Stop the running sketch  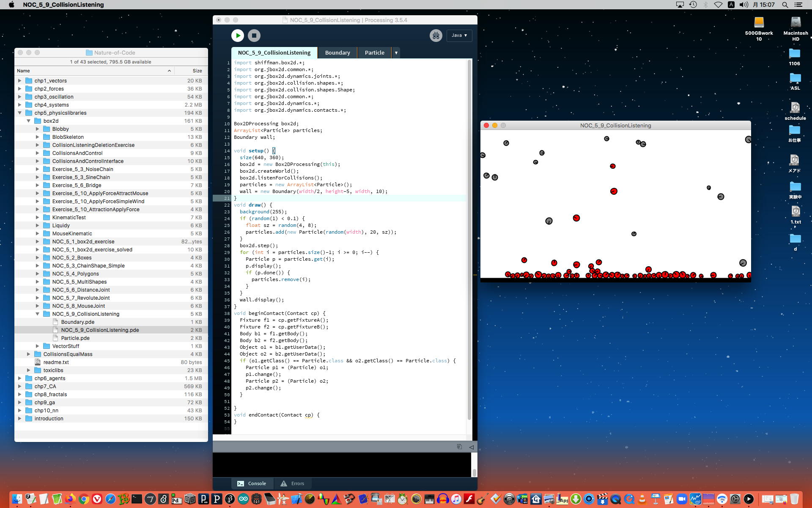point(254,36)
